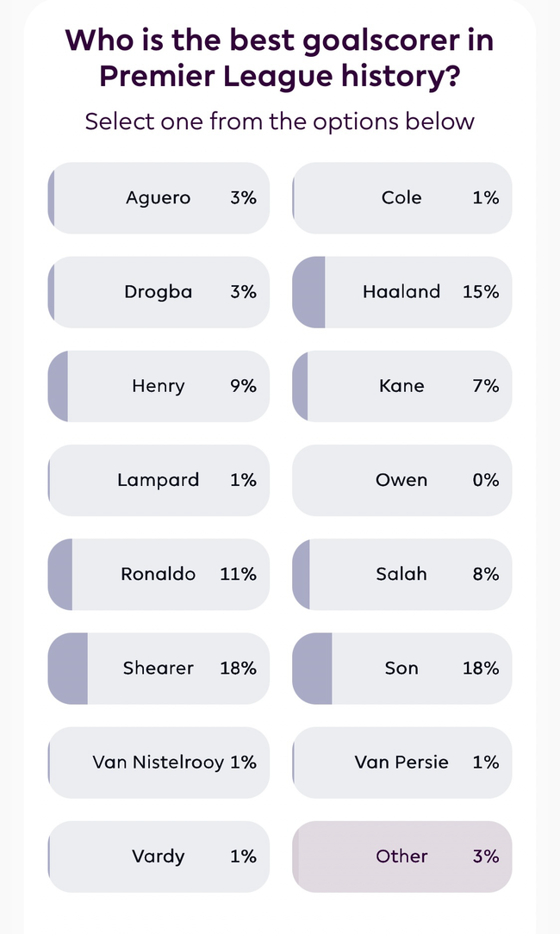This screenshot has height=934, width=560.
Task: Choose the highlighted Other option
Action: [402, 856]
